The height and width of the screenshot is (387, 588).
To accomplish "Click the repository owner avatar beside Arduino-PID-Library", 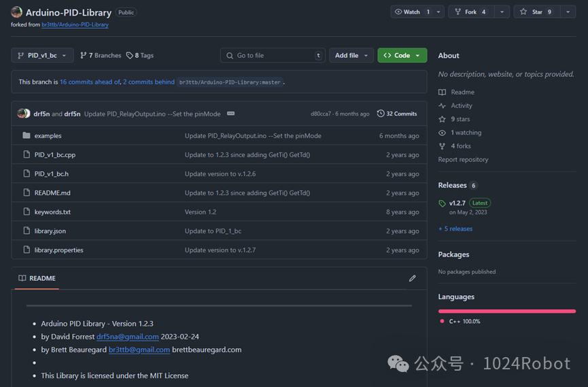I will pos(16,12).
